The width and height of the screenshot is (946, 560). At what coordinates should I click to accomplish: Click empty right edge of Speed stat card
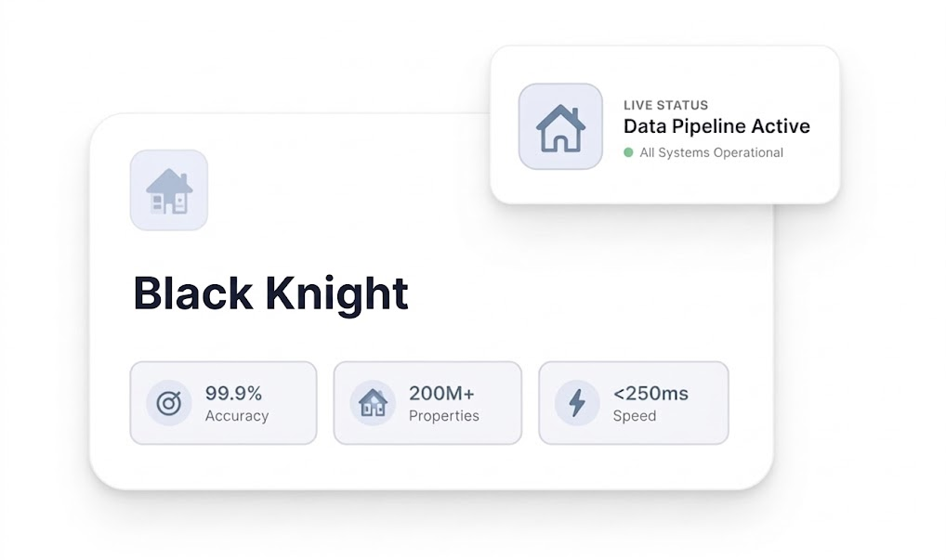708,403
